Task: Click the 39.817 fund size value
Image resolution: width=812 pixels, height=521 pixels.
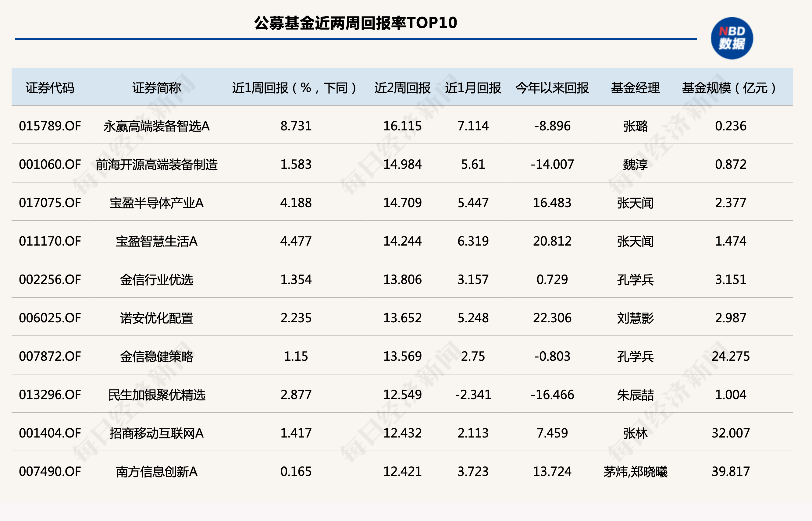Action: click(730, 472)
